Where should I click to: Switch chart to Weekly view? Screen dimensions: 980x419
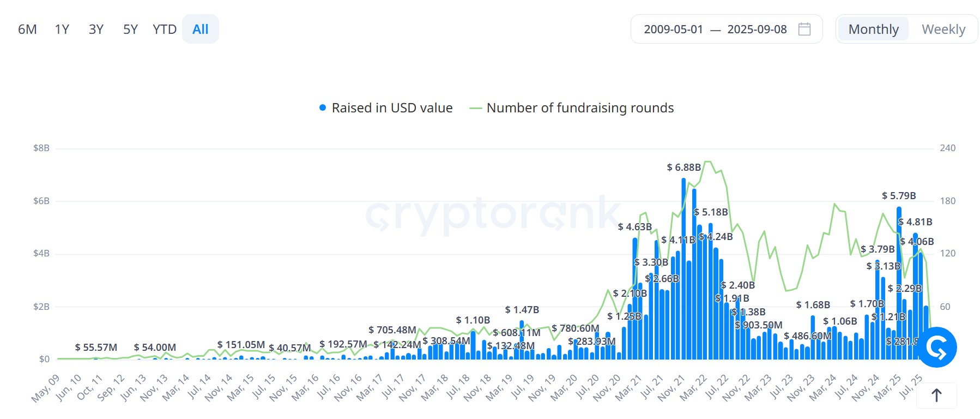point(943,29)
